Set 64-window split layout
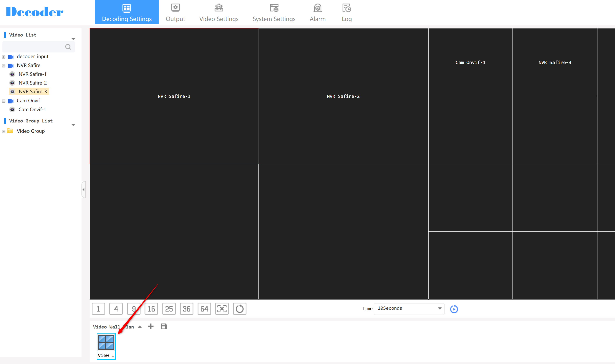The image size is (615, 364). [x=204, y=309]
